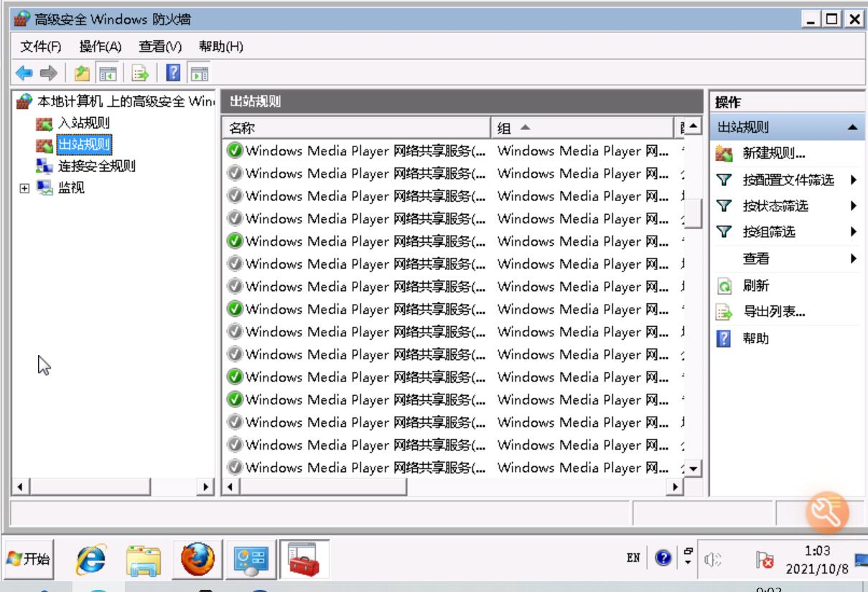Click the rule list horizontal scrollbar thumb
Screen dimensions: 868x592
click(323, 486)
